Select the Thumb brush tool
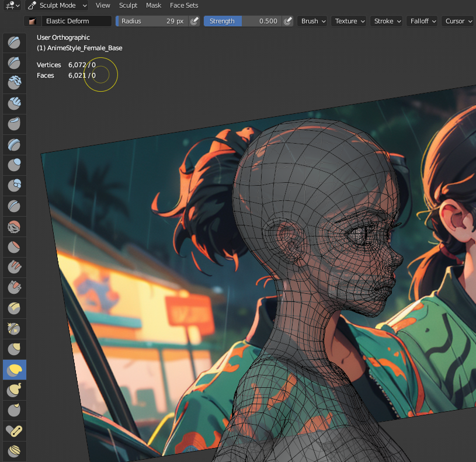Screen dimensions: 476x462 coord(14,411)
